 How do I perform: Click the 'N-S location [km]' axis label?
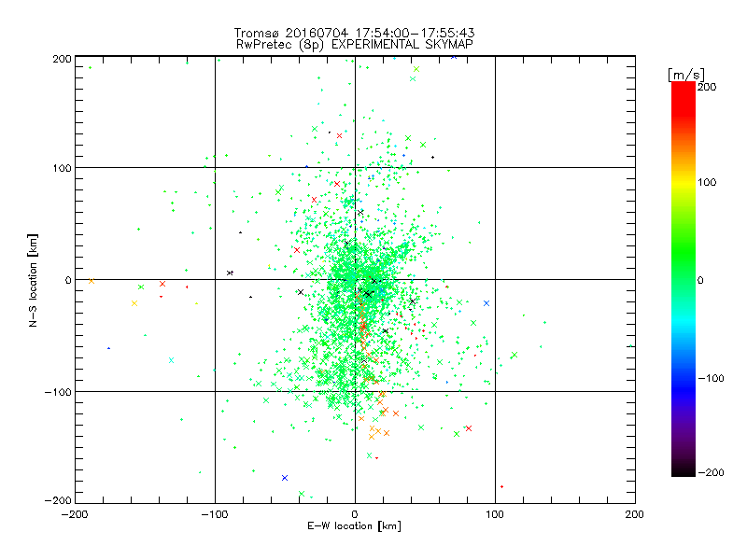[33, 281]
